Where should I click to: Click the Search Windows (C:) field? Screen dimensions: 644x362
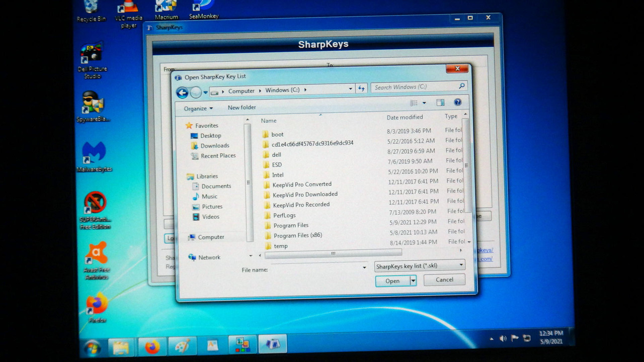pos(419,87)
